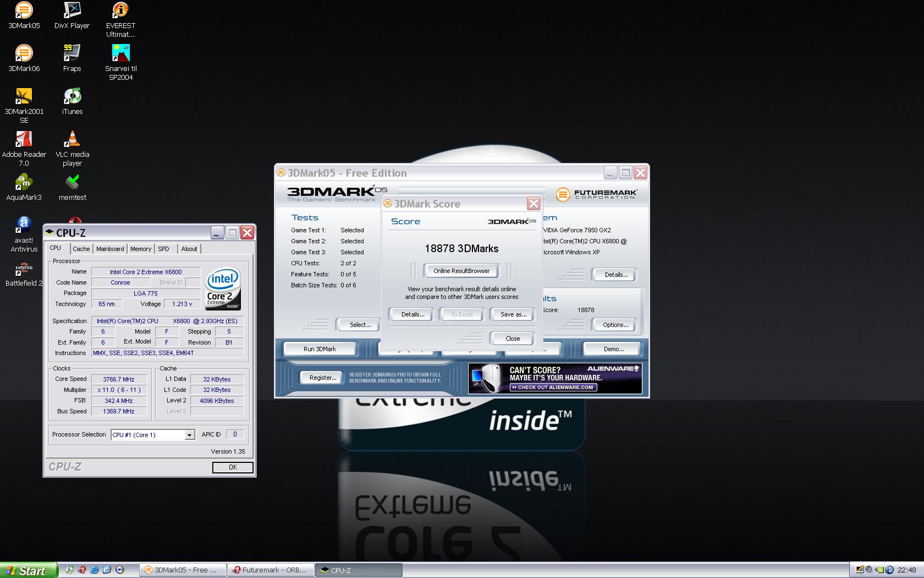Click the NVIDIA tray icon
Viewport: 924px width, 578px height.
pyautogui.click(x=879, y=570)
